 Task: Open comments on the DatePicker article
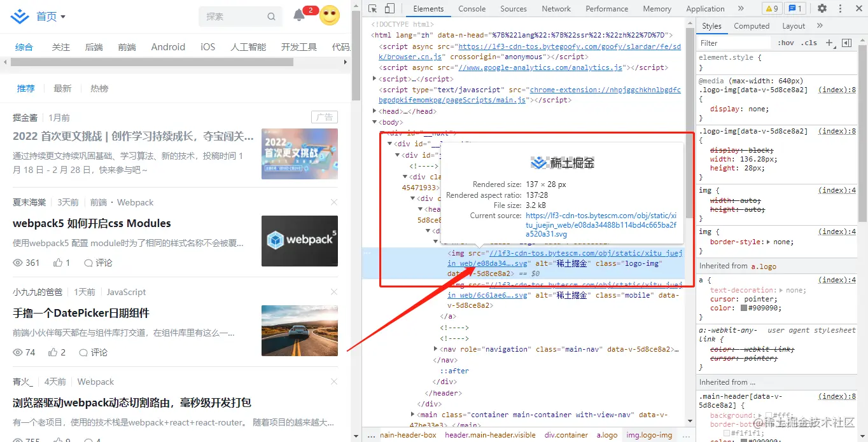93,352
